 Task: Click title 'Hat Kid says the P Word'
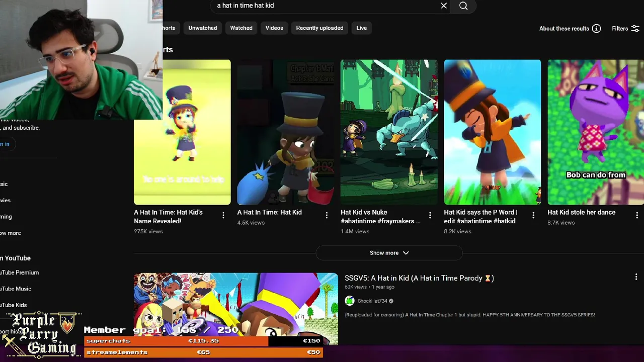(480, 217)
